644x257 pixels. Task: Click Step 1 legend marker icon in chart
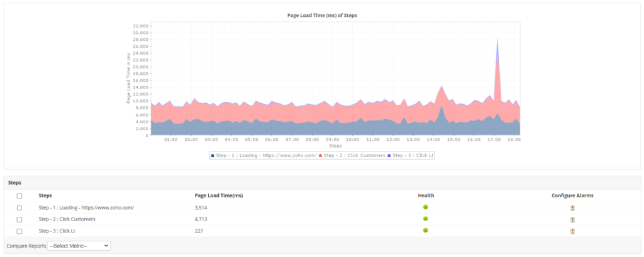coord(213,155)
